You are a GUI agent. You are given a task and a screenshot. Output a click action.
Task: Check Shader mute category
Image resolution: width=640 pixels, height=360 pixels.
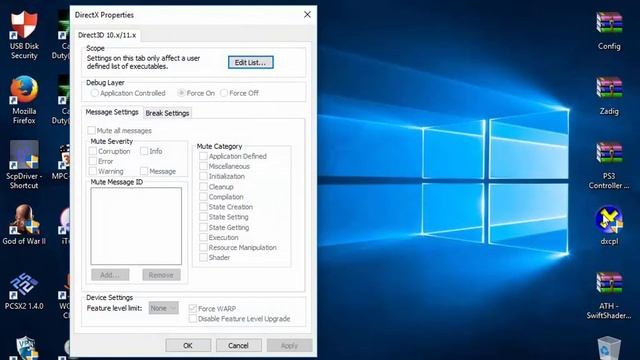click(203, 257)
